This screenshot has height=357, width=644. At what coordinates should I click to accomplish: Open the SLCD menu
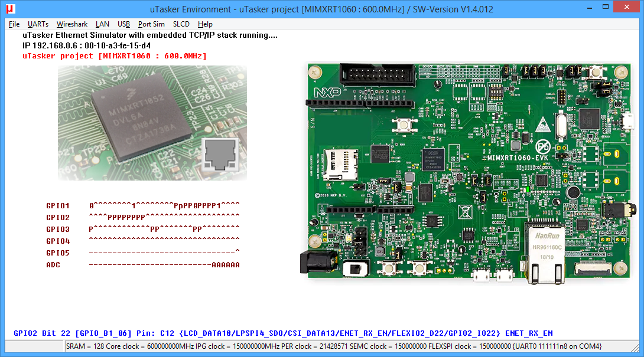181,24
